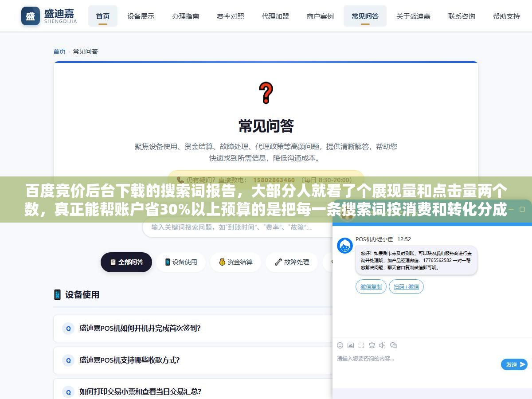Click the red question mark icon

(266, 93)
